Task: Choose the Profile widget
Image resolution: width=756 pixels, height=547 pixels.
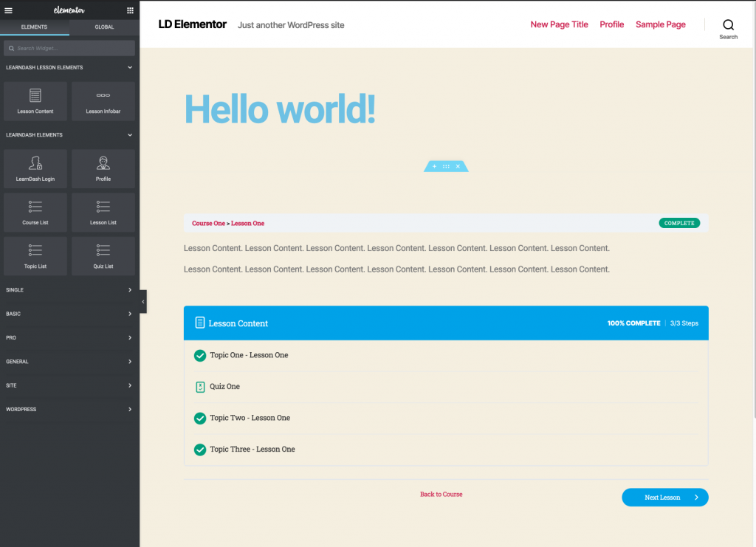Action: [x=103, y=169]
